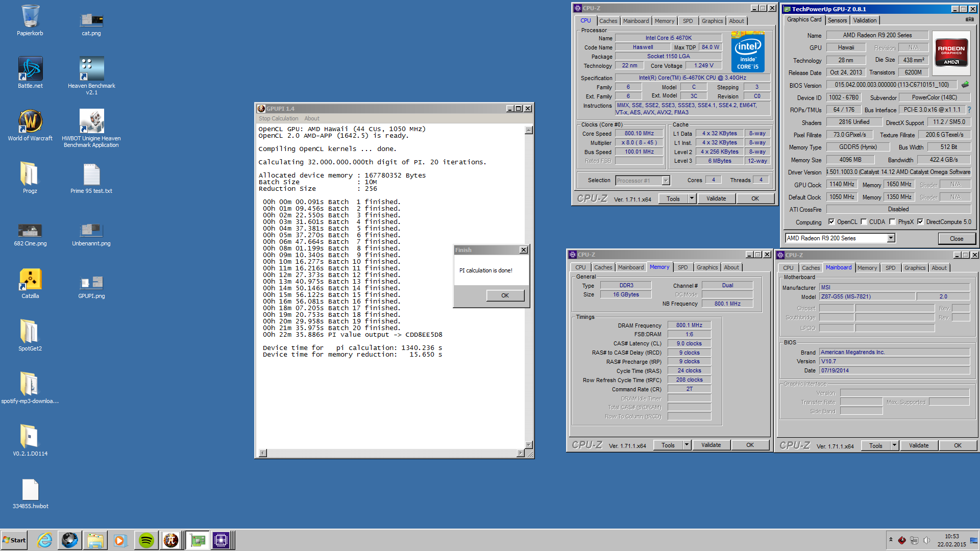Click OK in the Finish dialog
This screenshot has height=551, width=980.
pyautogui.click(x=505, y=295)
